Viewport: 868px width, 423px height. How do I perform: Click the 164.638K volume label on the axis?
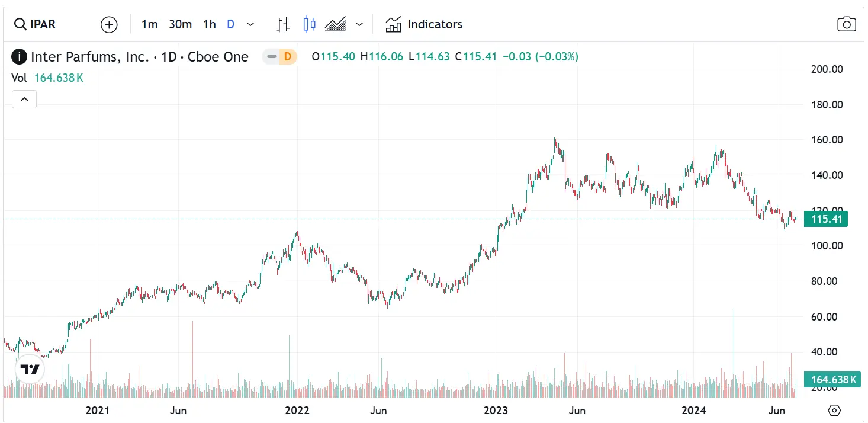[x=833, y=379]
